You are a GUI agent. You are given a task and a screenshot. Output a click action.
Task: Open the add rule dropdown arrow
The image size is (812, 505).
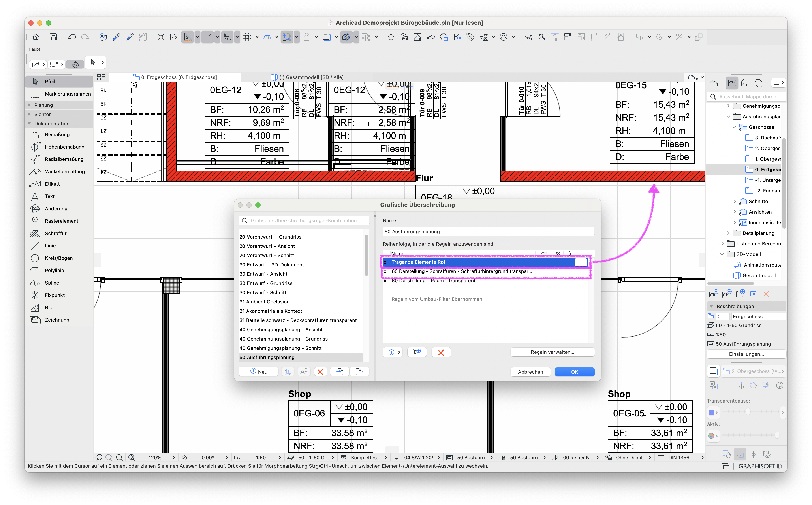(399, 352)
